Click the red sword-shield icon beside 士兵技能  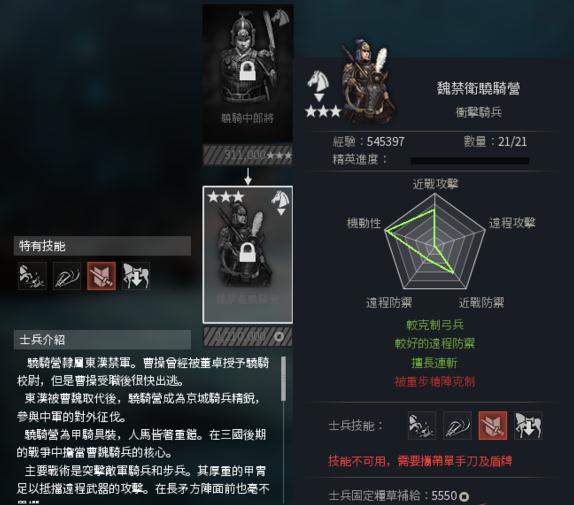(x=493, y=426)
